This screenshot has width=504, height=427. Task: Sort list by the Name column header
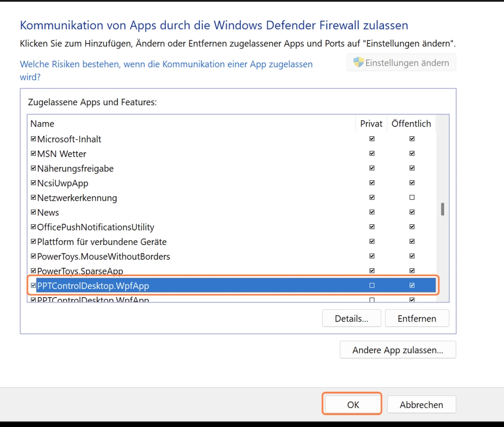tap(192, 123)
